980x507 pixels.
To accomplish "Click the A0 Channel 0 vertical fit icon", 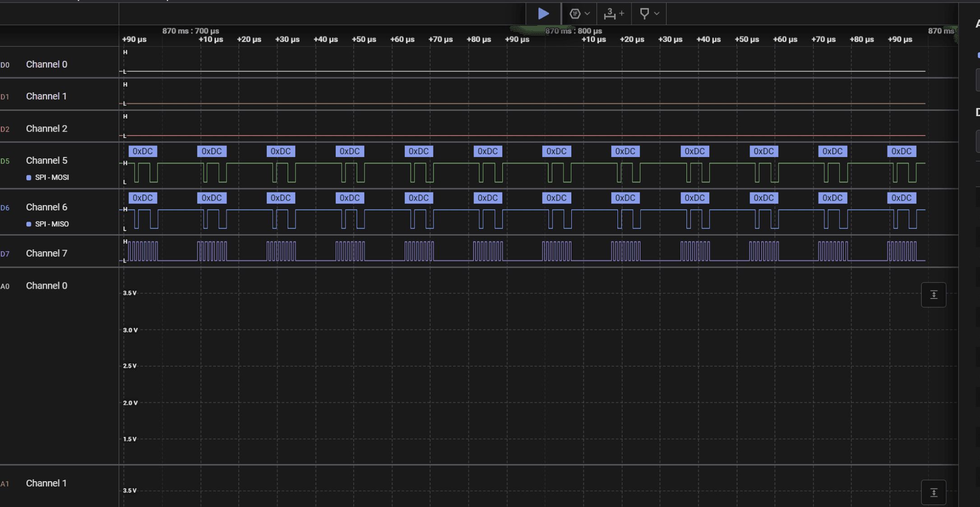I will 934,295.
